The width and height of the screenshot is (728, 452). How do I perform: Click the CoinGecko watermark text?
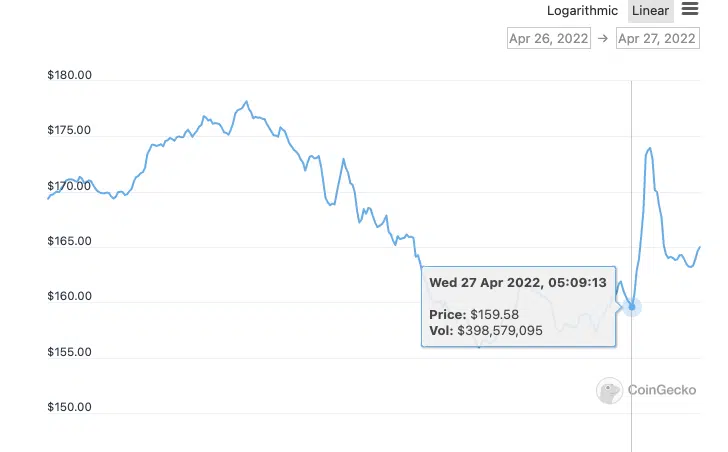coord(662,391)
